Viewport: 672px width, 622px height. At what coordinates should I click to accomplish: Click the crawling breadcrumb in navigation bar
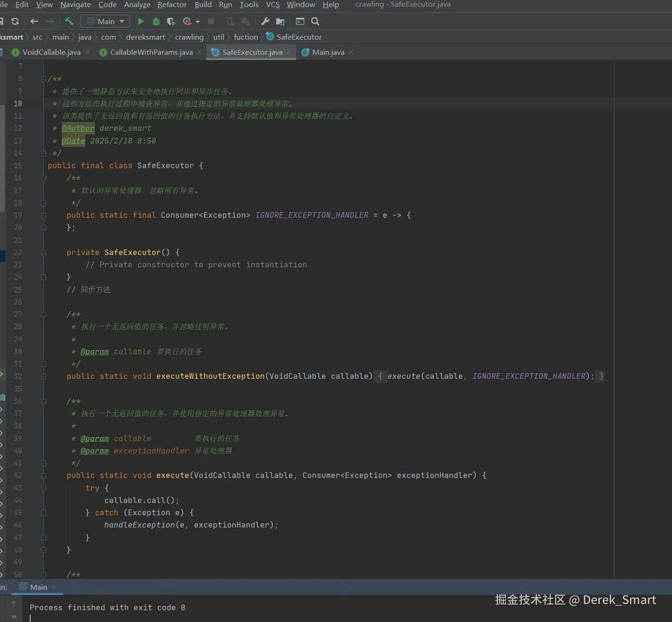click(189, 37)
